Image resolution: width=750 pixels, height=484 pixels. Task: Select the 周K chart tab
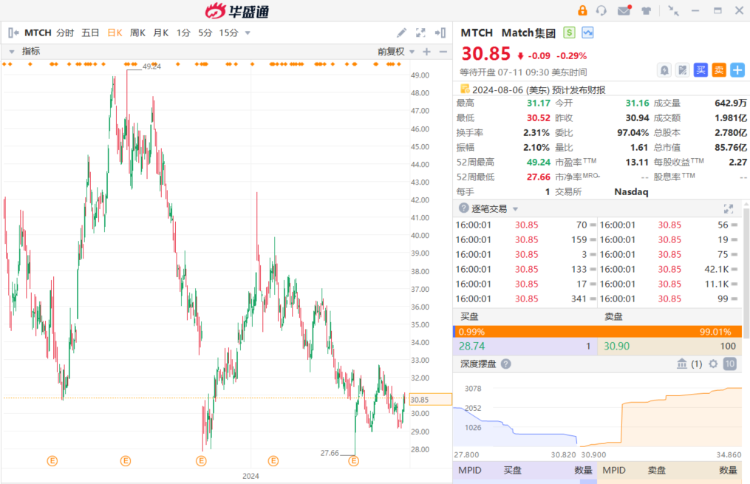[x=138, y=33]
